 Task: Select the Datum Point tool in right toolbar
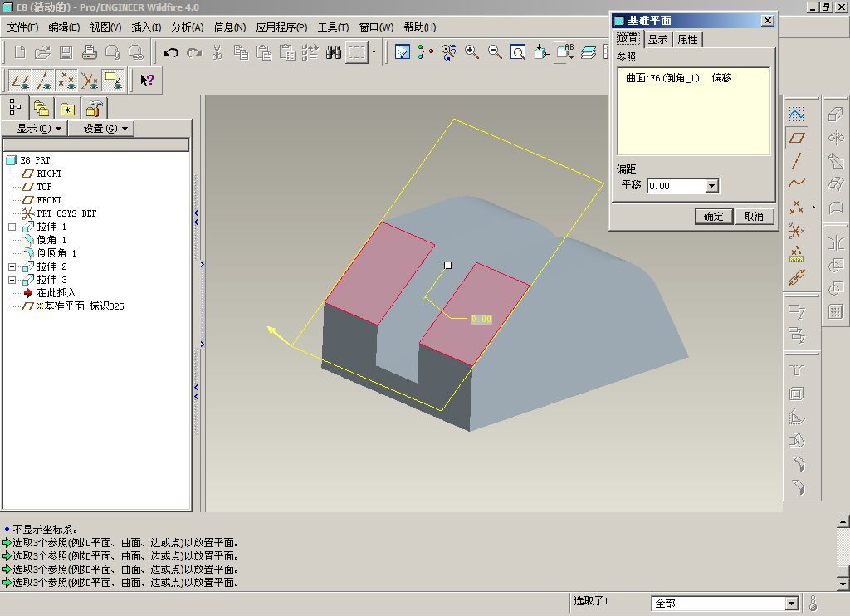pyautogui.click(x=796, y=208)
